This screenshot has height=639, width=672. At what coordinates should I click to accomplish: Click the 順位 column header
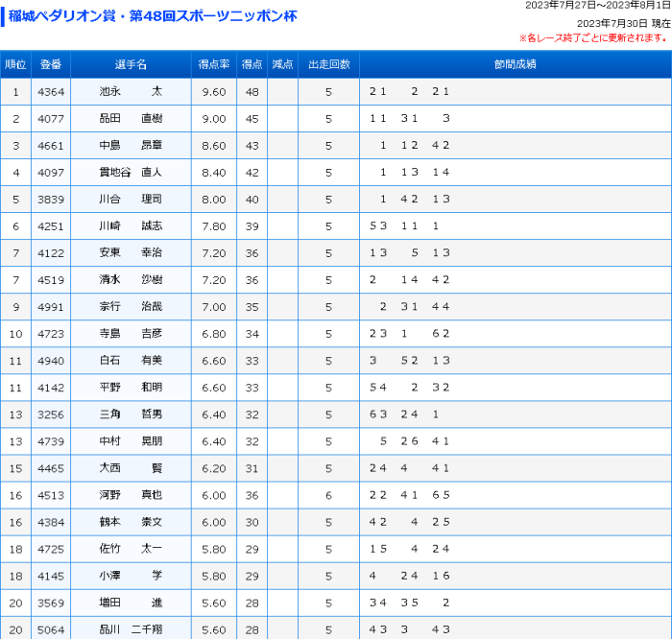click(15, 64)
